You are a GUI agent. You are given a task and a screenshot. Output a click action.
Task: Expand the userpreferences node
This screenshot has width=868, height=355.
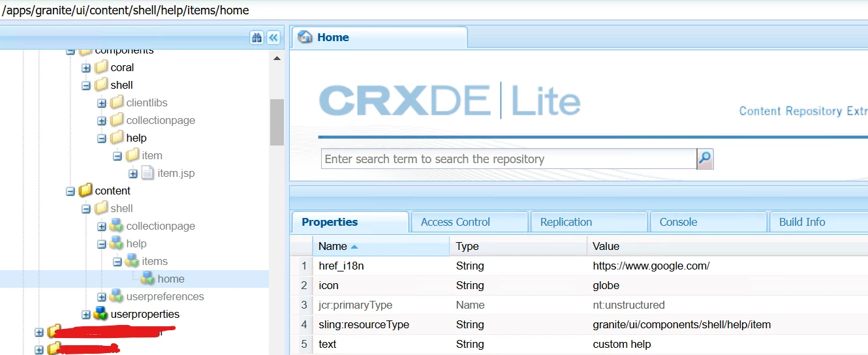(x=102, y=297)
